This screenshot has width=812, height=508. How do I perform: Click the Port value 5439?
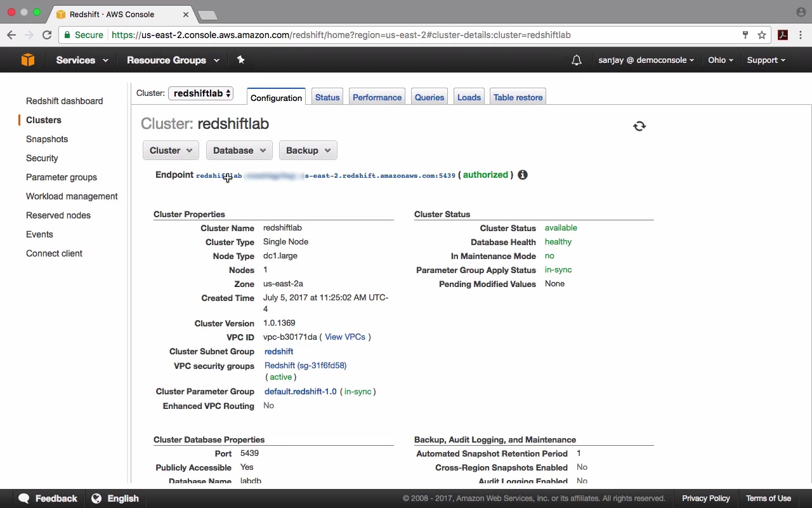249,453
